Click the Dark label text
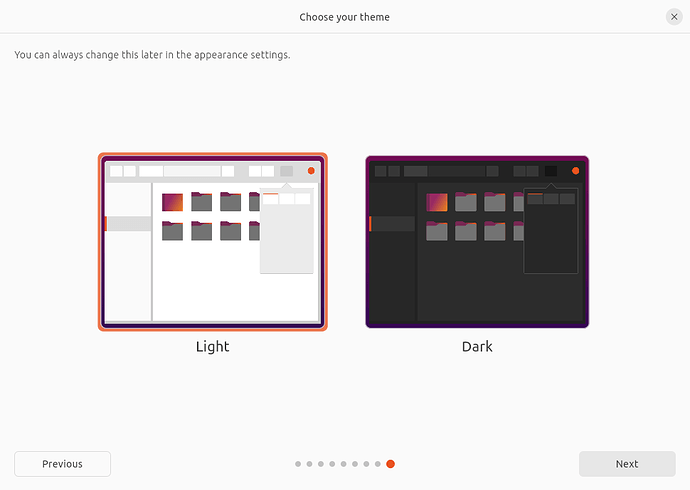 click(x=477, y=347)
